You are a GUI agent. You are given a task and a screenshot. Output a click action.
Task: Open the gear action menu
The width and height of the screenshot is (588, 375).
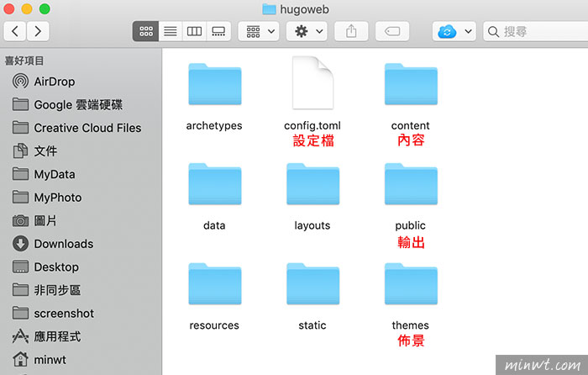(x=307, y=31)
